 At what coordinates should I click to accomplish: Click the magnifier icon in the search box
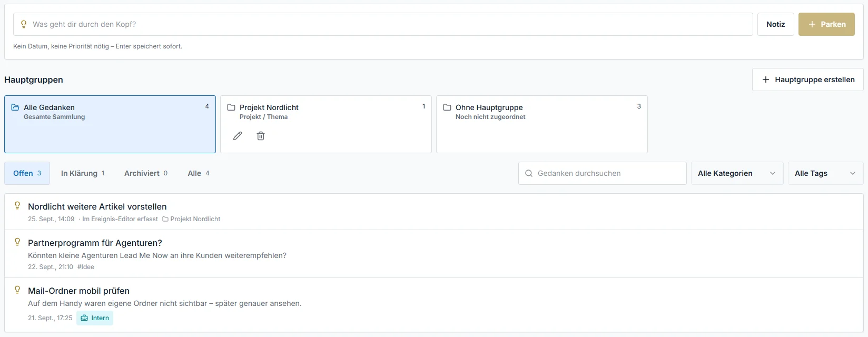529,173
